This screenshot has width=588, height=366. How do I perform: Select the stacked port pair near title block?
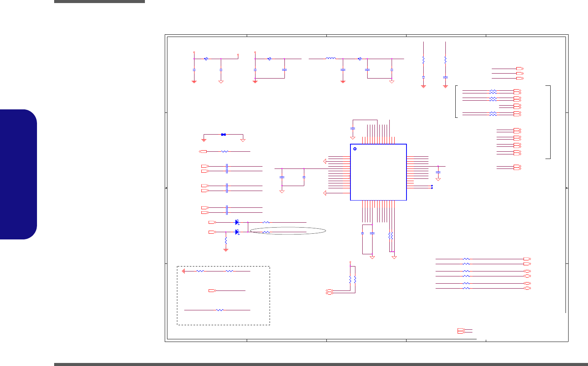461,331
